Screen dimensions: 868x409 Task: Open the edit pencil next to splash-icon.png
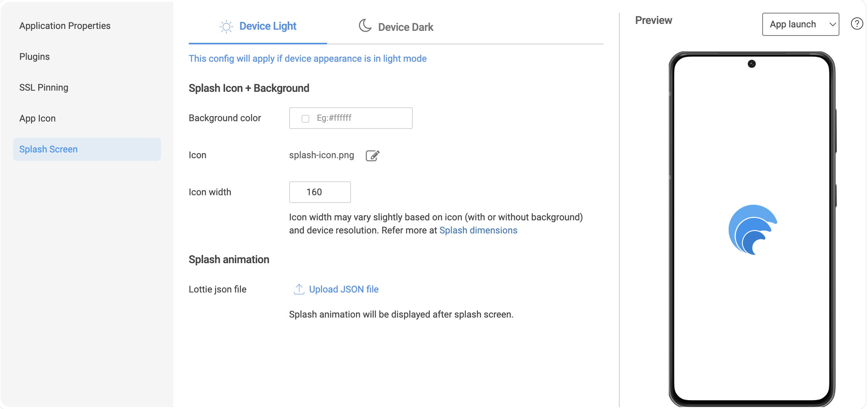click(x=372, y=155)
